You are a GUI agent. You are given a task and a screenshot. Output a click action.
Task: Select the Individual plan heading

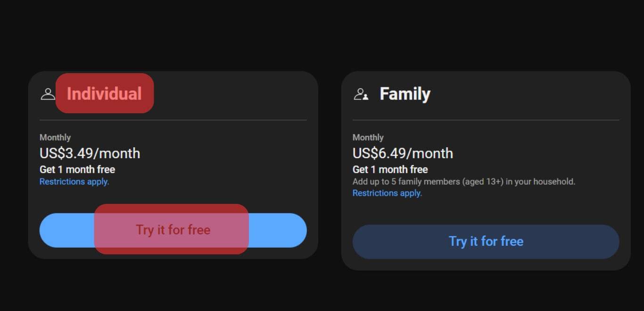pos(104,93)
